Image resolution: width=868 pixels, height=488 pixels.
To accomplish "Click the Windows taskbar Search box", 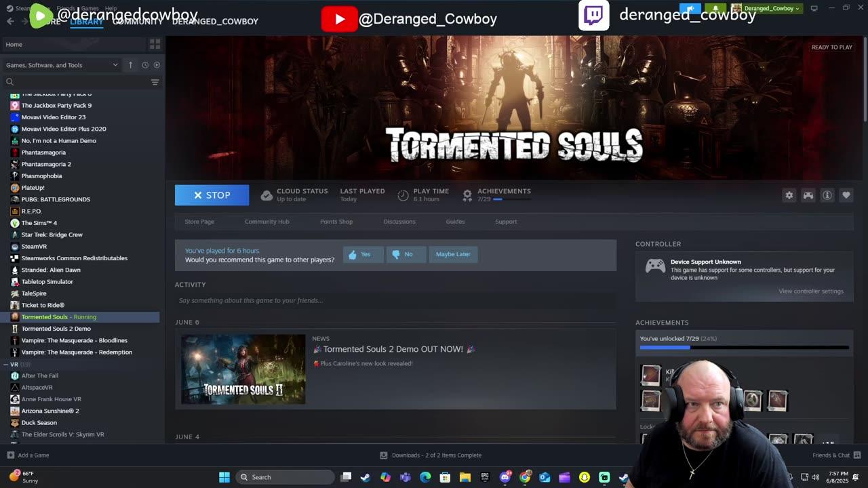I will [285, 477].
